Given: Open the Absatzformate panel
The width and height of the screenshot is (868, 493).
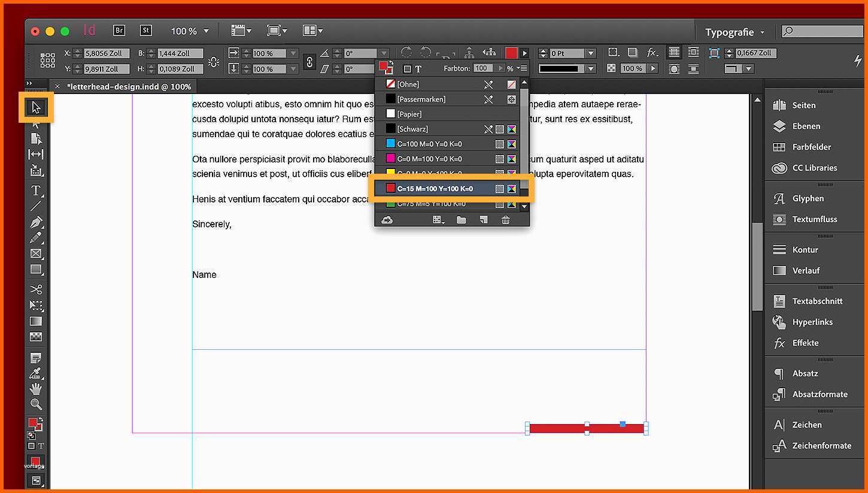Looking at the screenshot, I should click(x=820, y=394).
